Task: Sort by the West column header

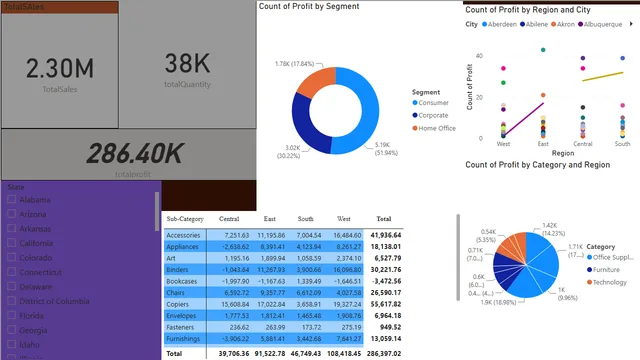Action: [x=344, y=219]
